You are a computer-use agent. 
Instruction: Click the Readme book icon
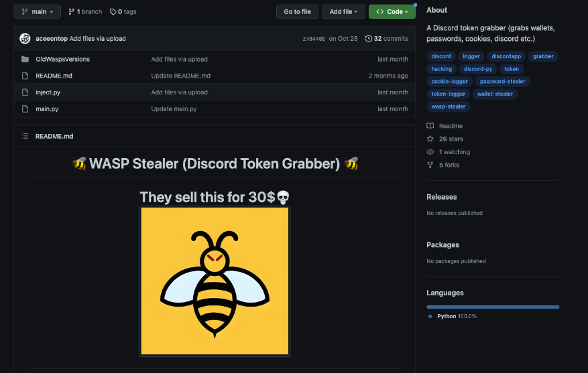click(x=430, y=126)
